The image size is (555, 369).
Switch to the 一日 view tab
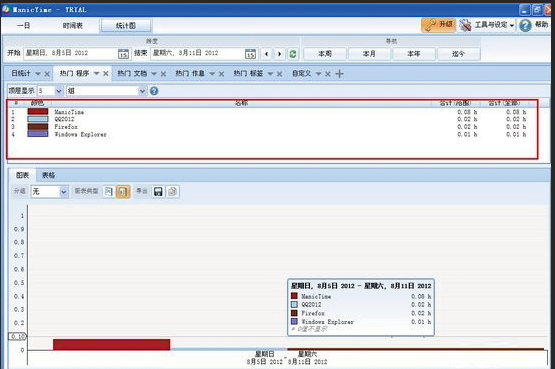(23, 25)
